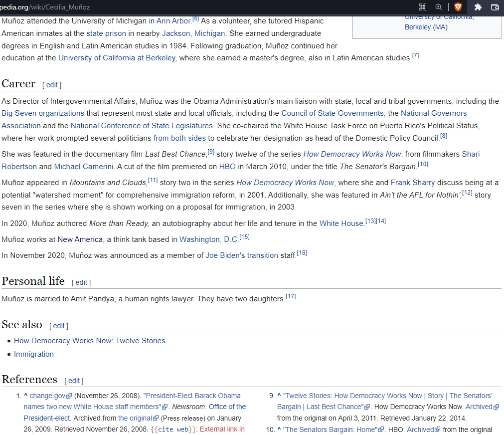504x435 pixels.
Task: Follow the White House link
Action: (341, 223)
